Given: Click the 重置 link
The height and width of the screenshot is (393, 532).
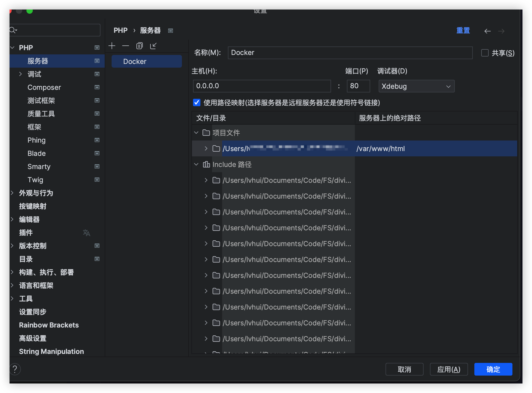Looking at the screenshot, I should tap(463, 31).
